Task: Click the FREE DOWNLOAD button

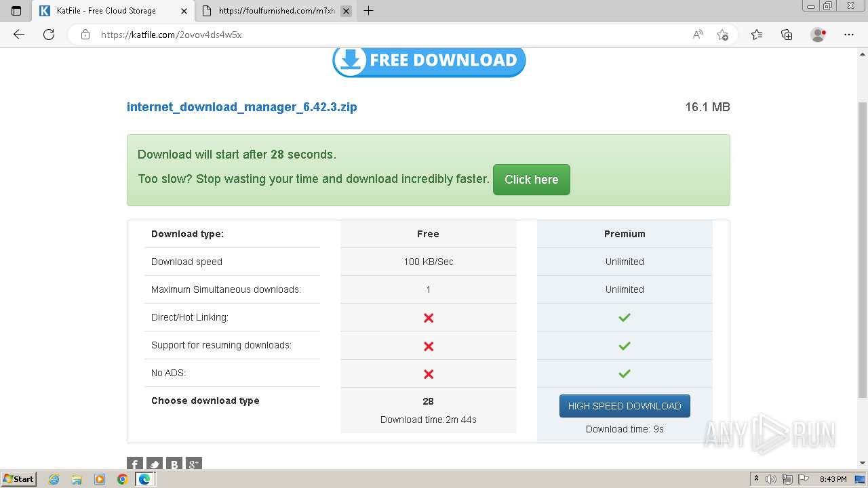Action: point(429,61)
